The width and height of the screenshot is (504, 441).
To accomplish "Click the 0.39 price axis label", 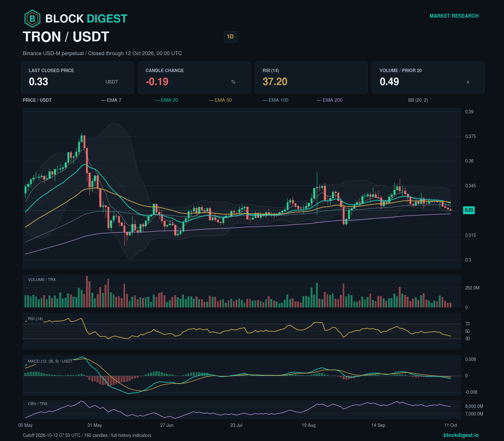I will tap(469, 112).
